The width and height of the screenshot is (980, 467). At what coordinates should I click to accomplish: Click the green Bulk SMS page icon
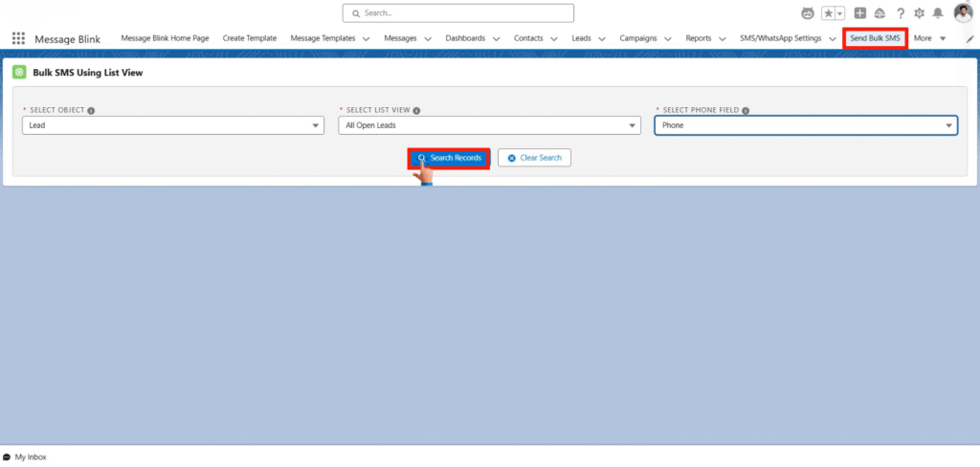tap(19, 73)
